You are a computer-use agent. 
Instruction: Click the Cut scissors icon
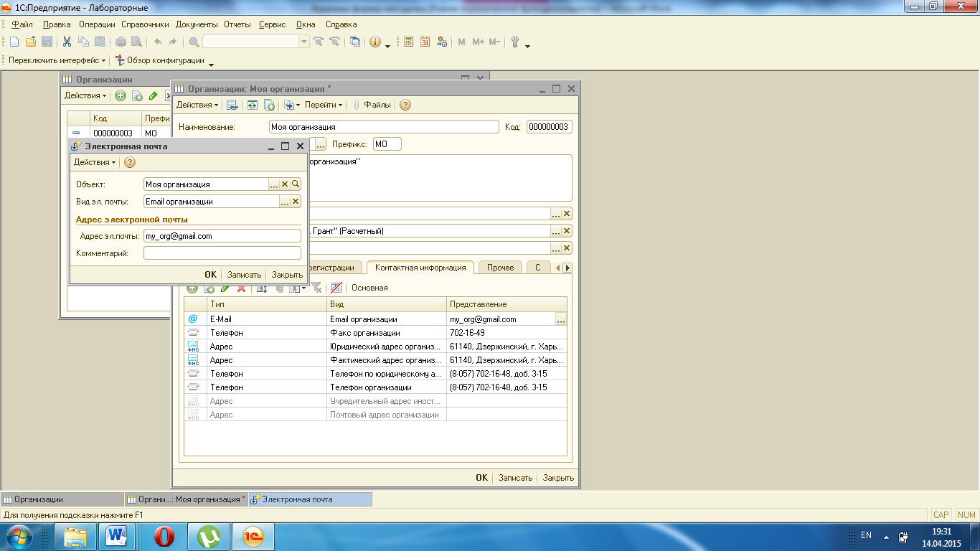click(67, 42)
